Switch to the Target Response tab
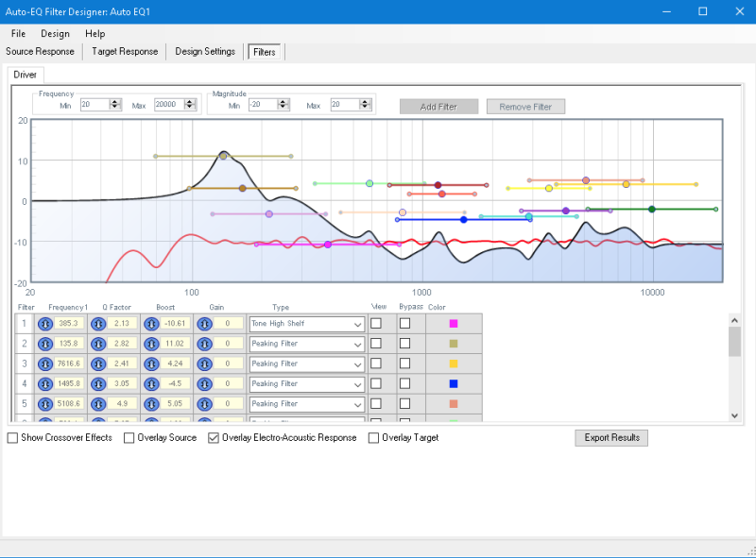This screenshot has height=558, width=756. click(x=125, y=52)
